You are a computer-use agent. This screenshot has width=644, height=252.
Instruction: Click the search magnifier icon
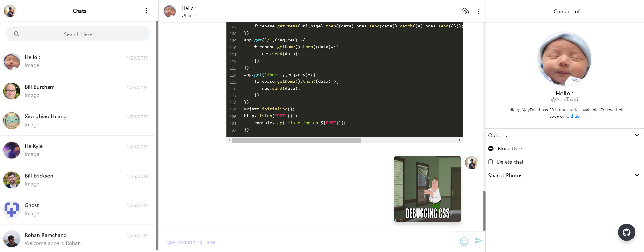(x=16, y=34)
